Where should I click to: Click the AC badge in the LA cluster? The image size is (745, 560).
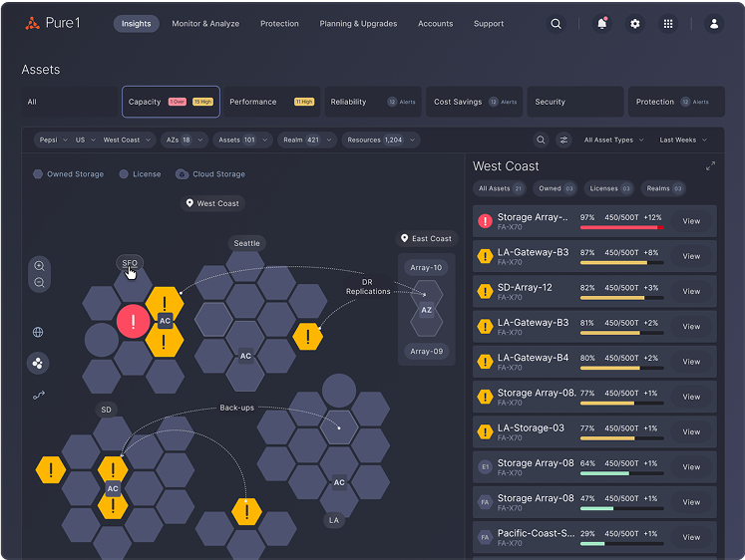[339, 482]
